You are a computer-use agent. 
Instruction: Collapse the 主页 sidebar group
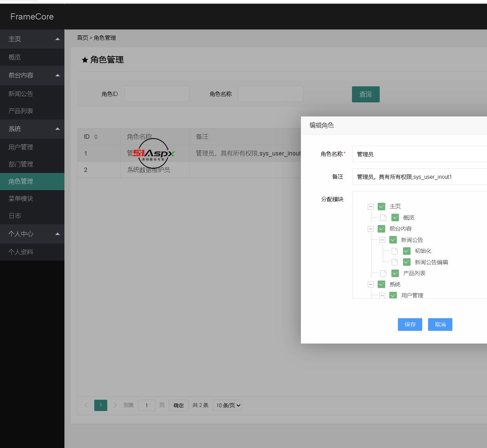(x=32, y=39)
